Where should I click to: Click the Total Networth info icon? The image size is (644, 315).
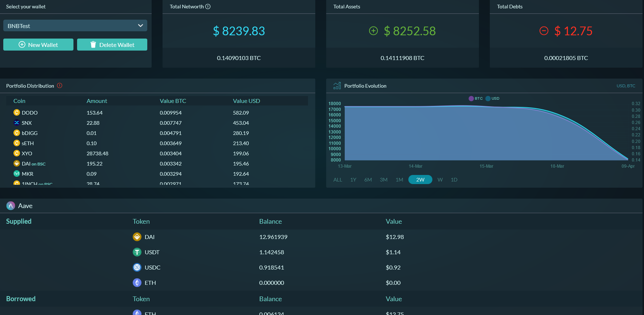[x=208, y=7]
